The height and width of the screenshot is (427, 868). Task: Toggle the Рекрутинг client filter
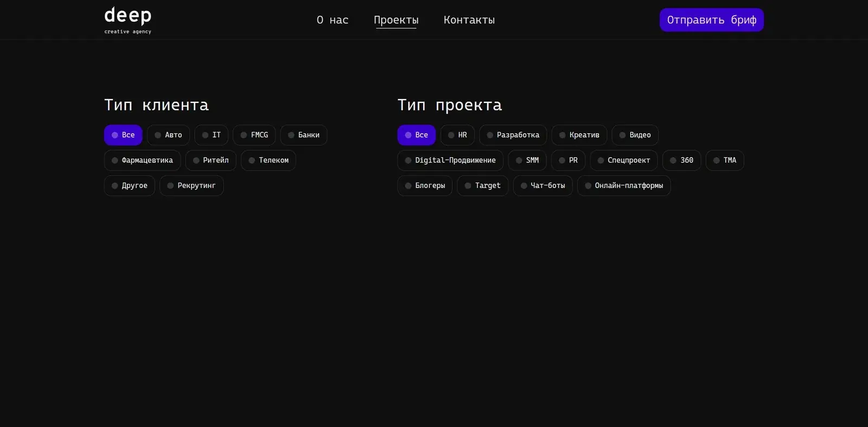[x=192, y=185]
